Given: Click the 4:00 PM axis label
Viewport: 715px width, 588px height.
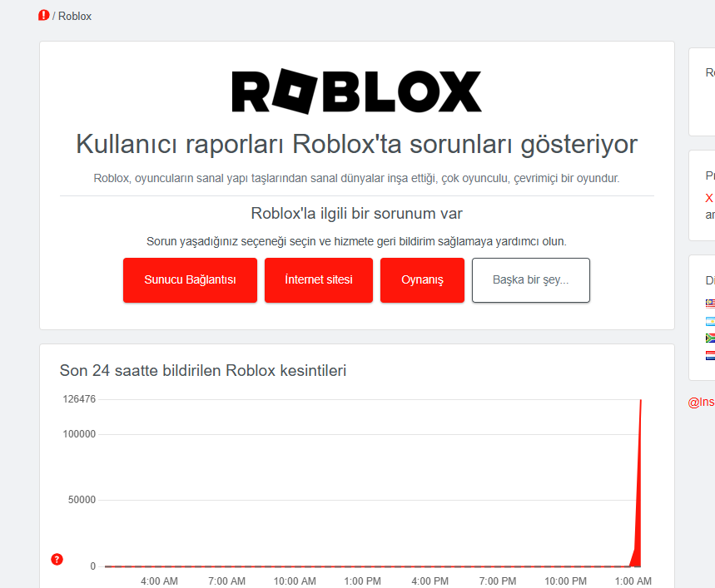Looking at the screenshot, I should pos(430,581).
